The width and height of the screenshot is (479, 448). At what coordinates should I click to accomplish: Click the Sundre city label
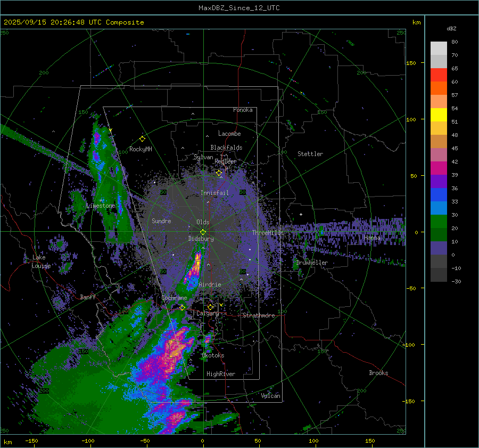(x=161, y=221)
